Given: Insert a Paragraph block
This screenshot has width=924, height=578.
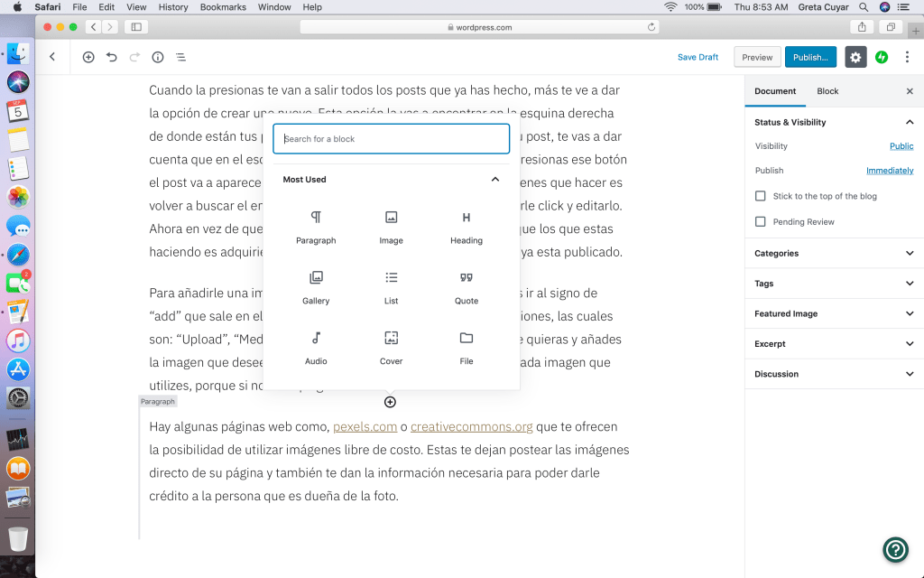Looking at the screenshot, I should (316, 226).
